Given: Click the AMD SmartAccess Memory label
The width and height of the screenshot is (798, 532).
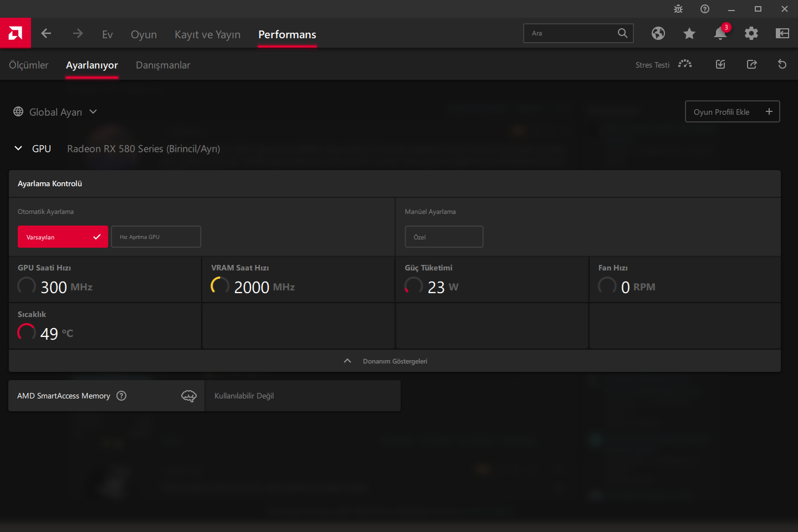Looking at the screenshot, I should point(64,396).
